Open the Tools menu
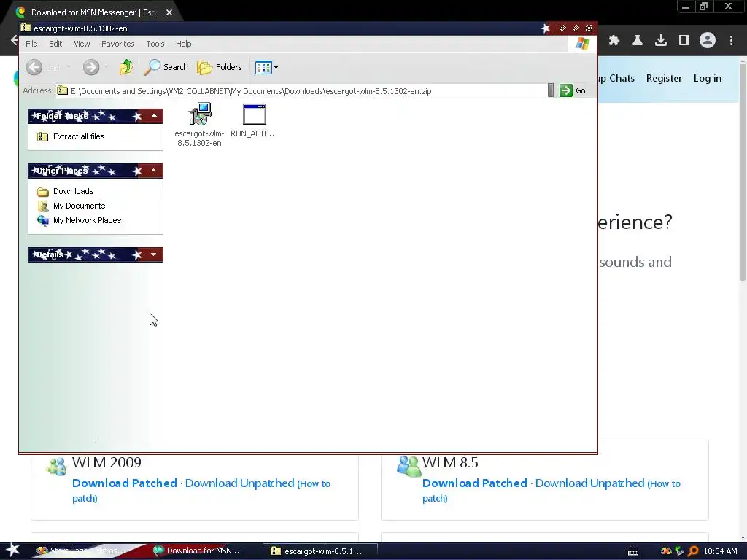Screen dimensions: 747x560 click(x=155, y=44)
